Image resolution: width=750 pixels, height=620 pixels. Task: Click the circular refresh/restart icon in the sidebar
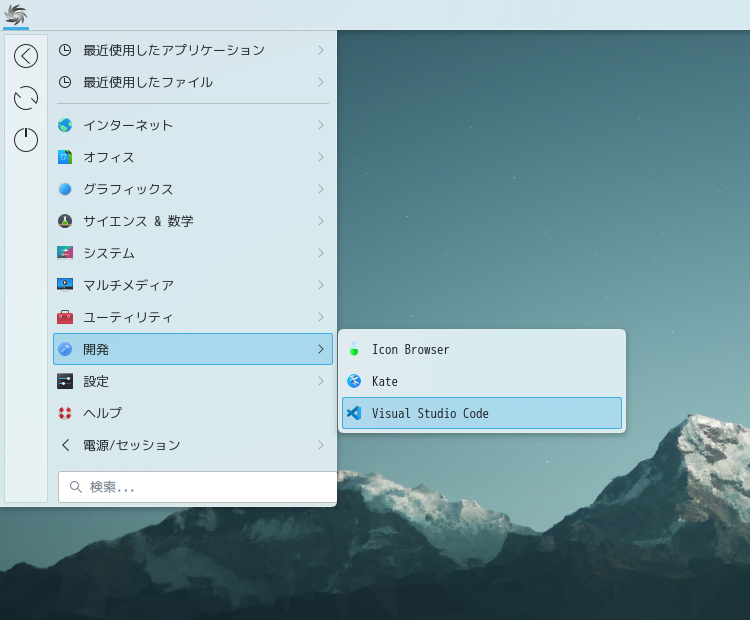click(26, 98)
